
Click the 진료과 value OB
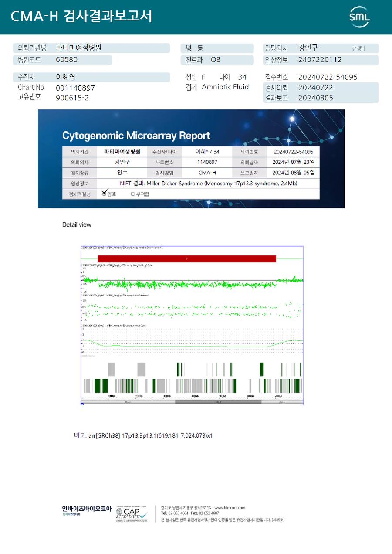pos(216,60)
